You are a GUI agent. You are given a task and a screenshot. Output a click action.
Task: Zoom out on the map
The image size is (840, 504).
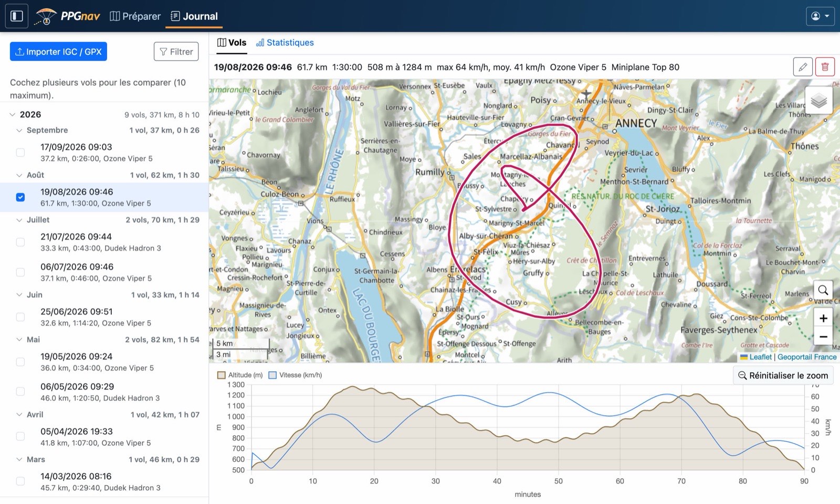tap(823, 337)
